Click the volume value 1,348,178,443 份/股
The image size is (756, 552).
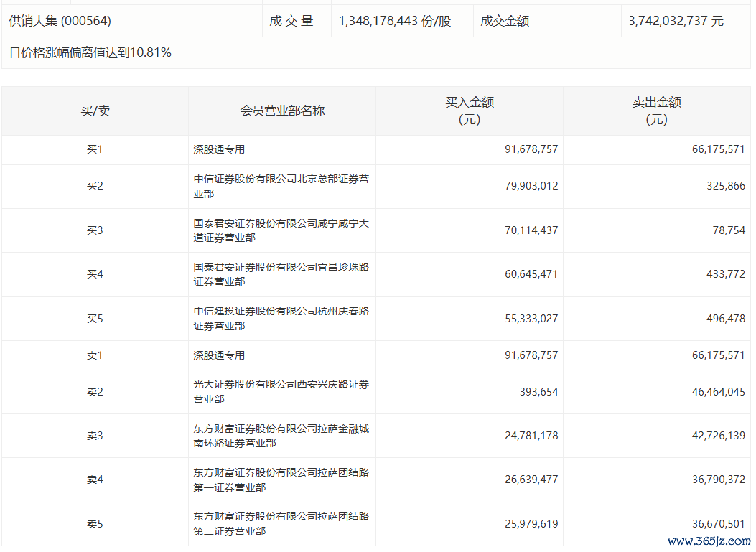395,21
